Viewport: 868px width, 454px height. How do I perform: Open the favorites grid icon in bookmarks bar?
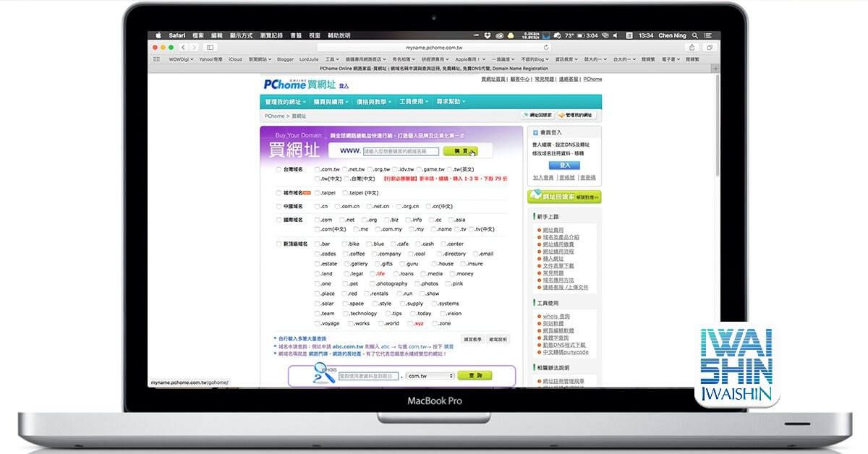pyautogui.click(x=157, y=59)
